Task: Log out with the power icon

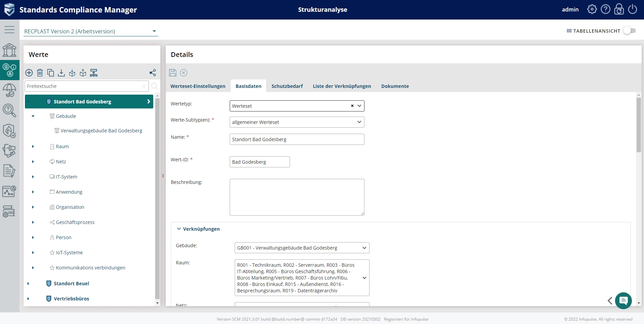Action: (x=633, y=9)
